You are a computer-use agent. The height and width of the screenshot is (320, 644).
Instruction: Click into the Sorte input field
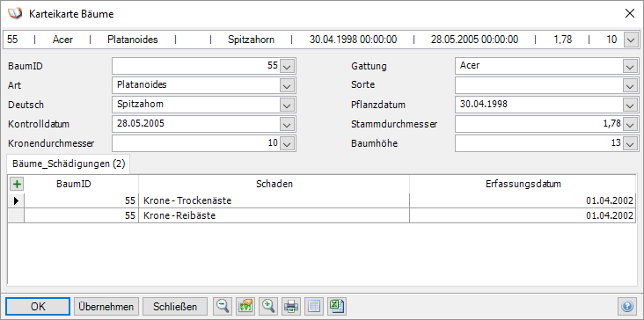(x=538, y=85)
